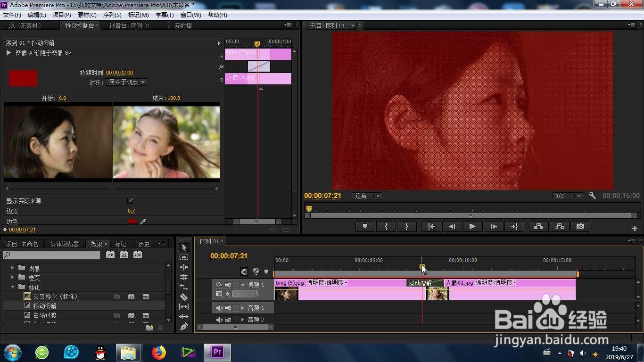Screen dimensions: 644x362
Task: Toggle timeline snap magnet icon
Action: (x=244, y=271)
